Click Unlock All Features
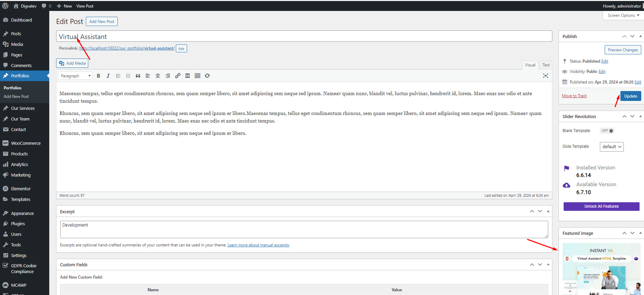 coord(601,206)
